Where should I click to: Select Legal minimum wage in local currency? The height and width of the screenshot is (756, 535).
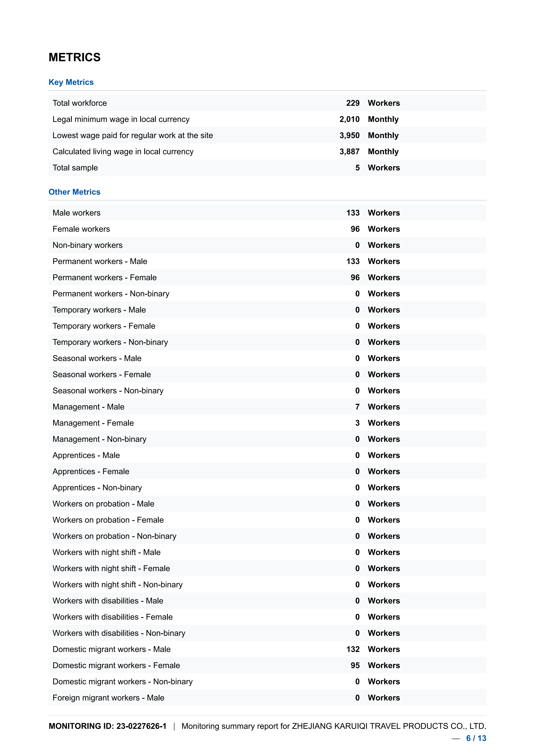[x=121, y=119]
